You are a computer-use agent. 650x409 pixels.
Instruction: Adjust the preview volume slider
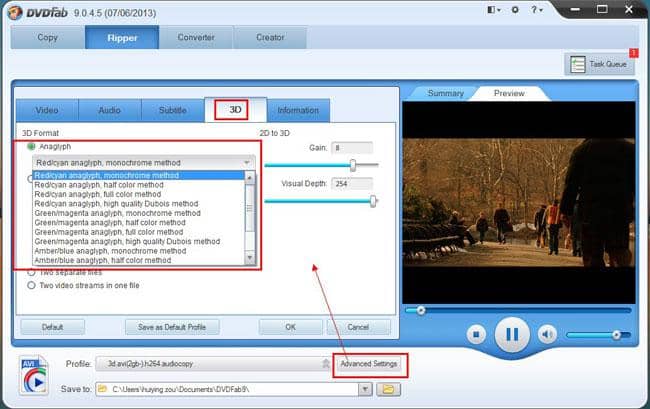tap(616, 335)
